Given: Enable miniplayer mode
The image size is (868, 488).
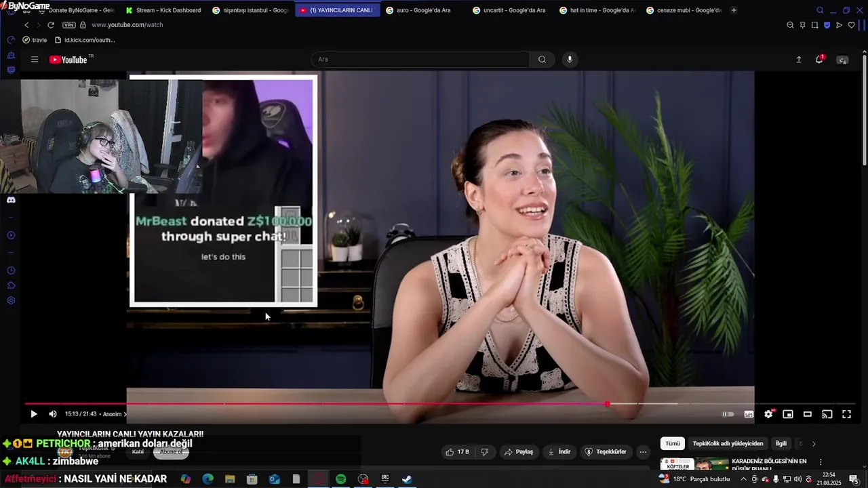Looking at the screenshot, I should click(x=788, y=414).
